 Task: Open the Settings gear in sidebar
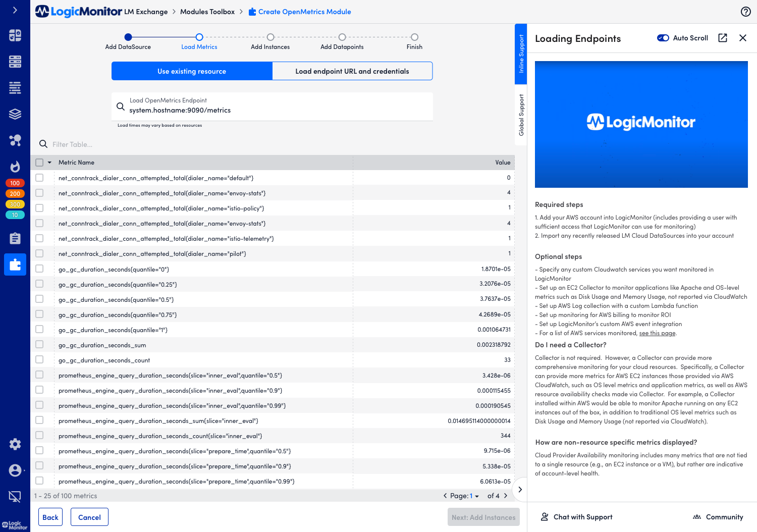click(15, 444)
